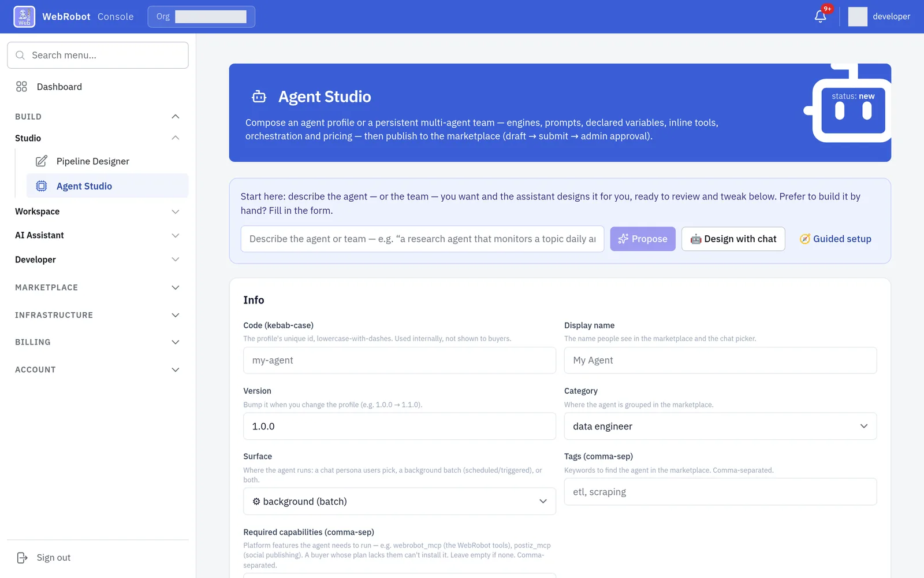Open the Org selector in header
The height and width of the screenshot is (578, 924).
(201, 17)
